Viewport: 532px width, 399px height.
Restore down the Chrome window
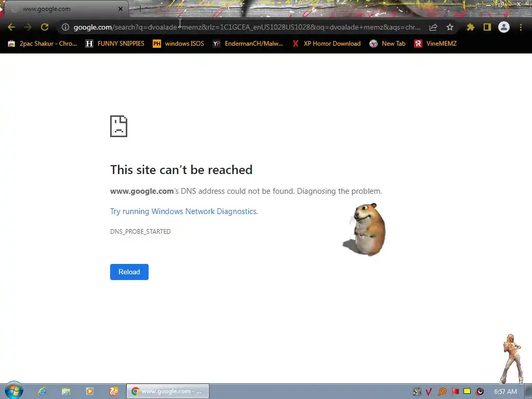coord(501,4)
